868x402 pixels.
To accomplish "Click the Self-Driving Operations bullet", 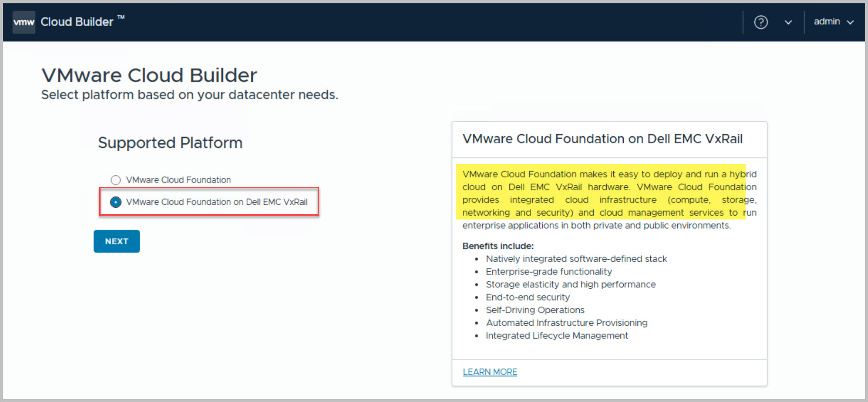I will point(535,310).
